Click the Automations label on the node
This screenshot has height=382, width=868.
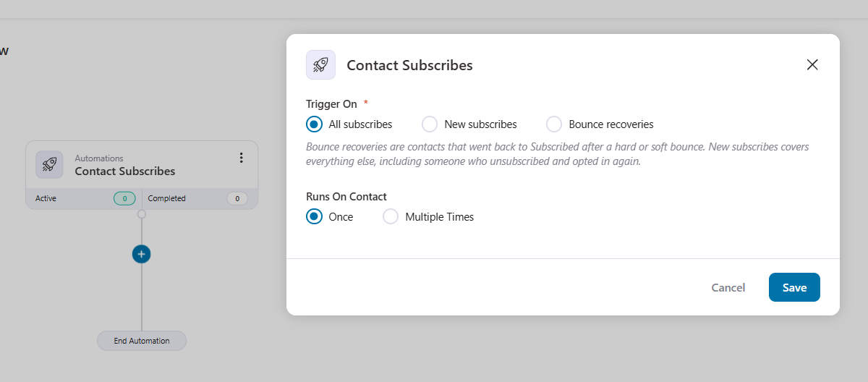(99, 158)
